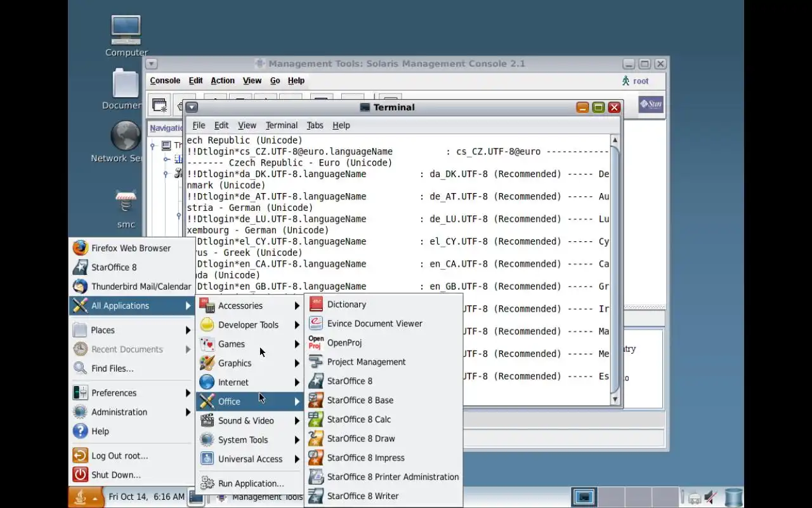The height and width of the screenshot is (508, 812).
Task: Launch StarOffice 8 Draw
Action: pos(383,438)
